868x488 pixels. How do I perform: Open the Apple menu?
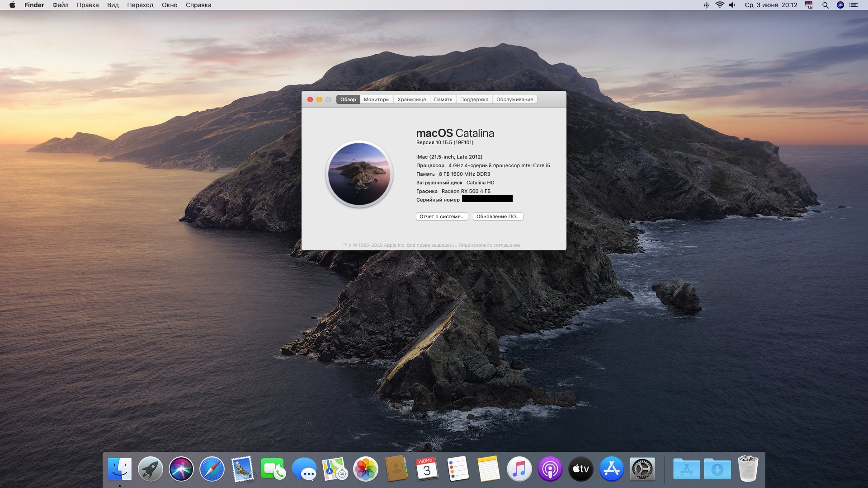point(12,5)
